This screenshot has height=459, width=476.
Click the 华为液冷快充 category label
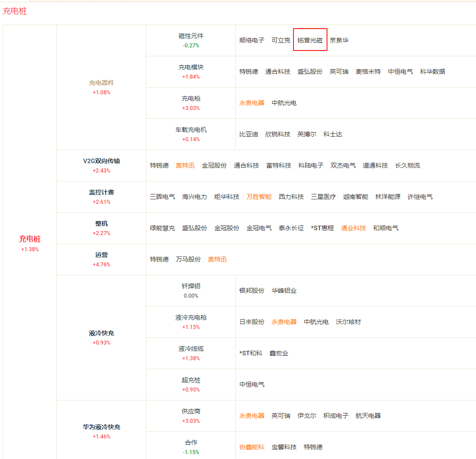pos(102,427)
